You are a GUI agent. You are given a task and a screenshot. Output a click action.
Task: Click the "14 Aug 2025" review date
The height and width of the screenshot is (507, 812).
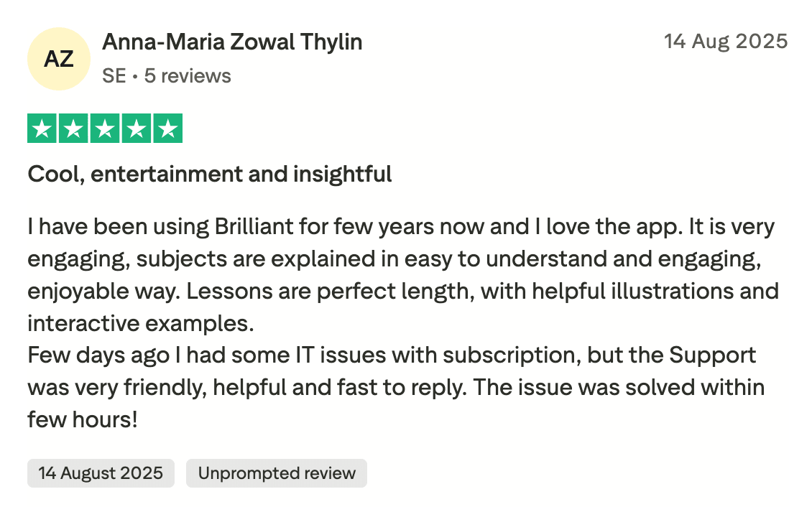(726, 42)
